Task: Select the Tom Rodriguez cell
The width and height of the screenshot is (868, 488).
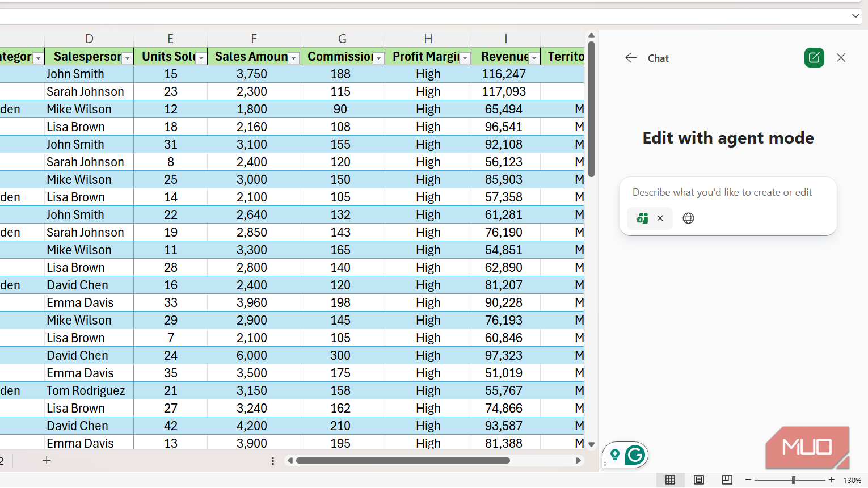Action: click(x=89, y=390)
